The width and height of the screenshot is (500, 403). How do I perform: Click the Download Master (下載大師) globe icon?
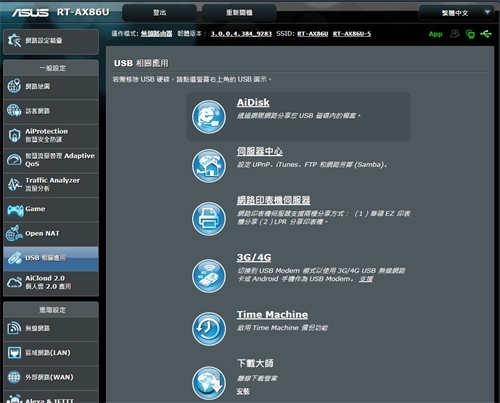pos(209,383)
